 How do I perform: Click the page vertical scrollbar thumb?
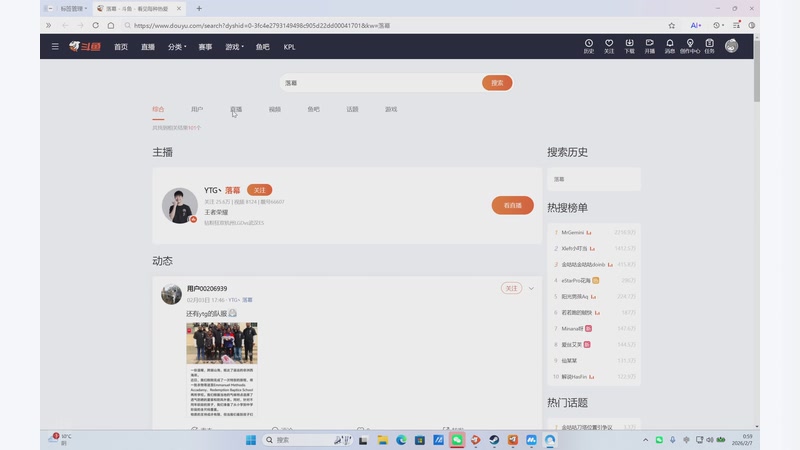pyautogui.click(x=756, y=70)
